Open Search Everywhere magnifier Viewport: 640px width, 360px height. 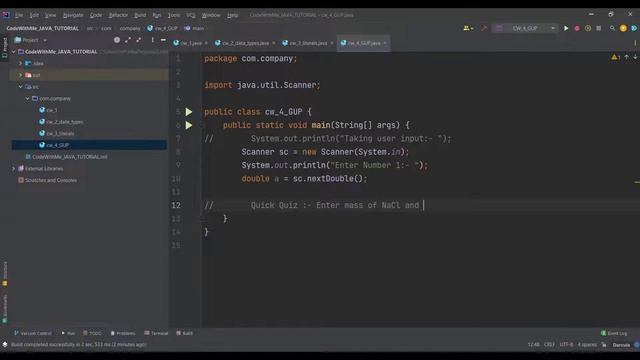point(612,28)
